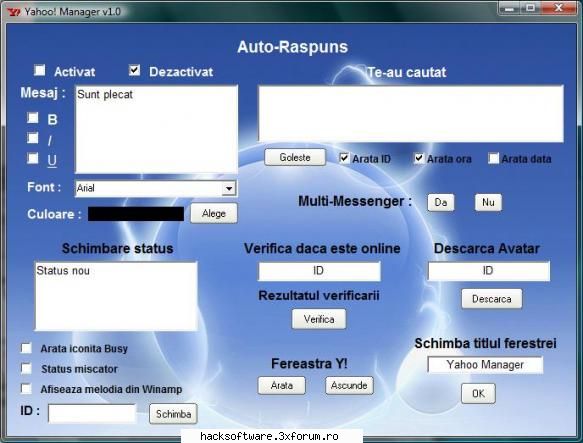This screenshot has width=583, height=443.
Task: Open the Arial font dropdown
Action: point(229,188)
